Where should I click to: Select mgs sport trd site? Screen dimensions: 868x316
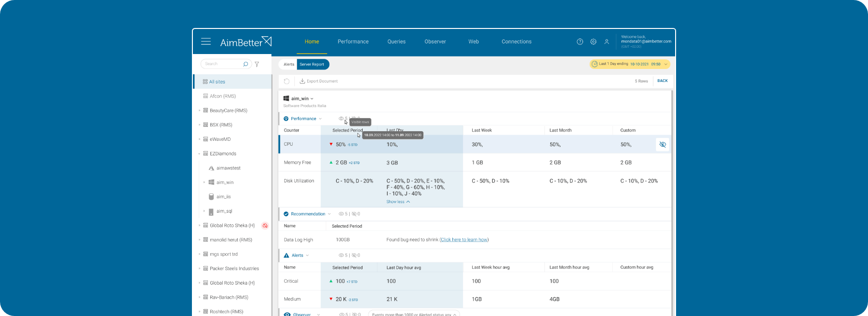[224, 254]
